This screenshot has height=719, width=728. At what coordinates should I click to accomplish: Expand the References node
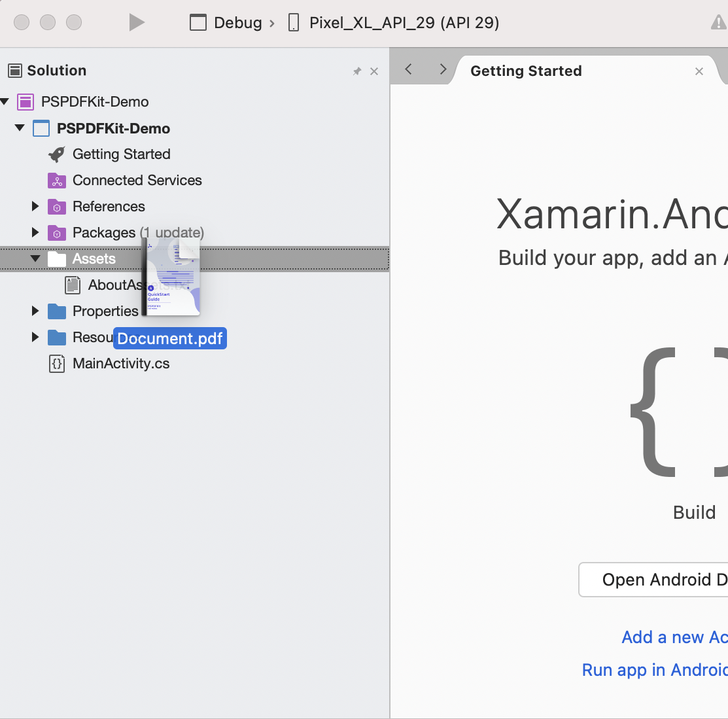click(x=35, y=206)
